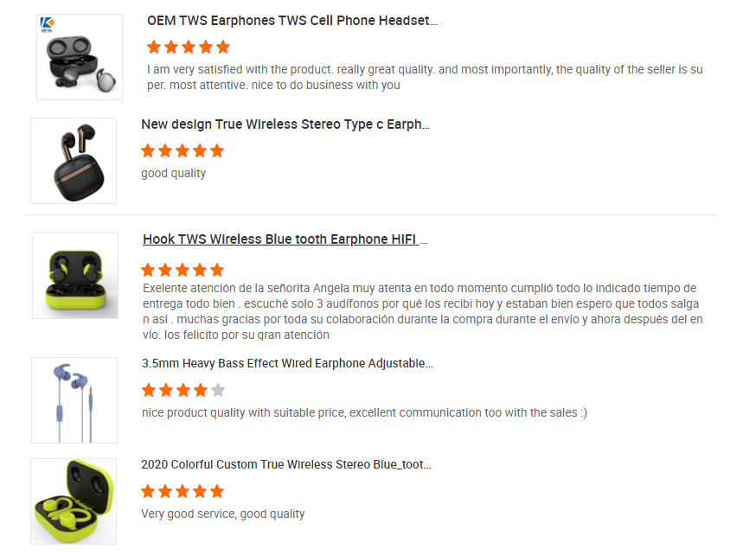Screen dimensions: 756x555
Task: Click the Spanish review about señorita Angela
Action: (422, 311)
